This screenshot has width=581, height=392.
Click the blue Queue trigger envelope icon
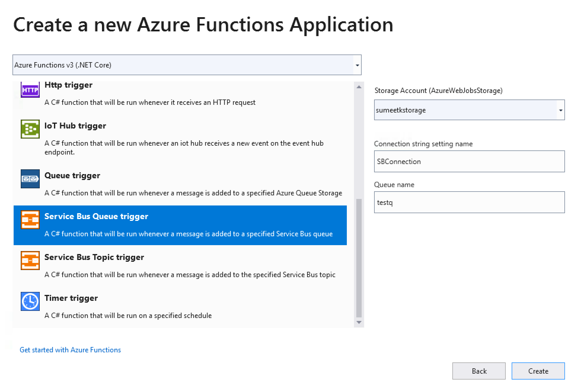30,179
